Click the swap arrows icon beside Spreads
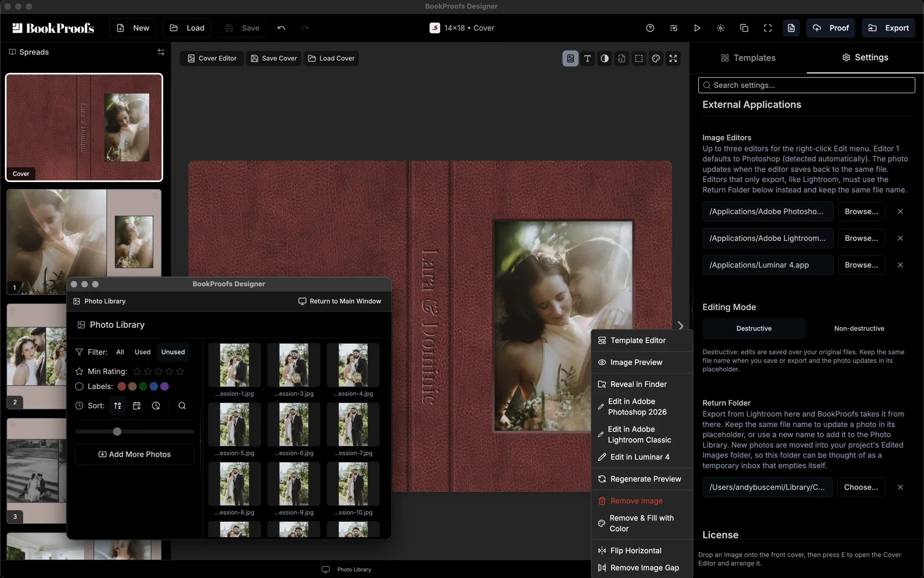This screenshot has width=924, height=578. (161, 52)
